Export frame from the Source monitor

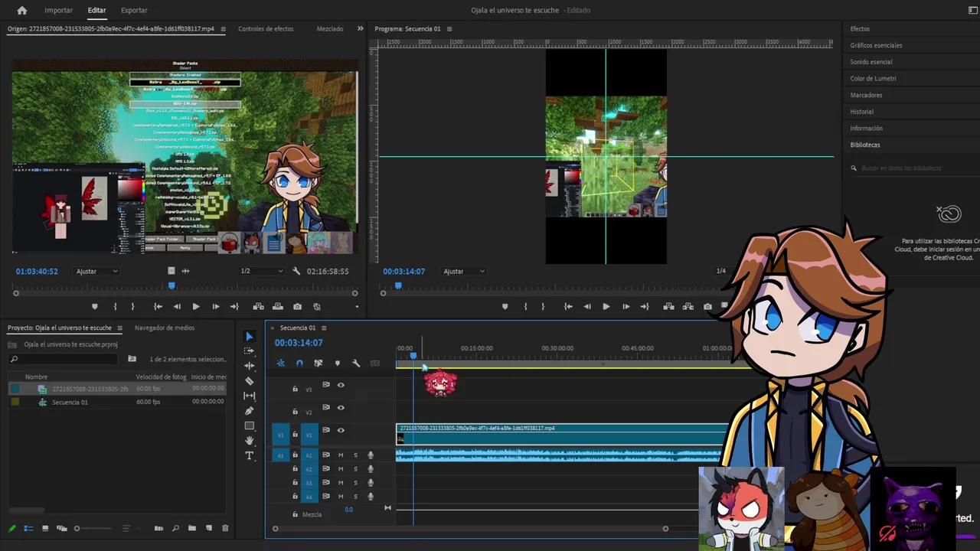click(x=297, y=307)
